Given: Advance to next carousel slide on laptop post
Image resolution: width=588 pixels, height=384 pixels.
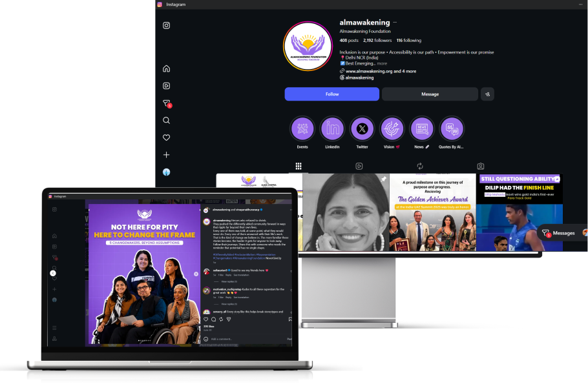Looking at the screenshot, I should click(x=196, y=274).
